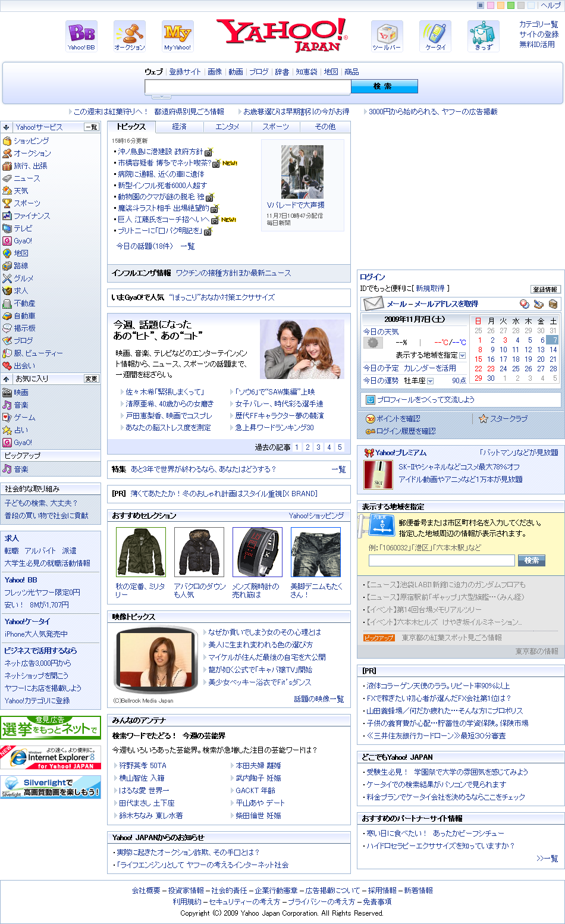Viewport: 565px width, 924px height.
Task: Open the カテゴリ一覧 link
Action: [x=539, y=24]
